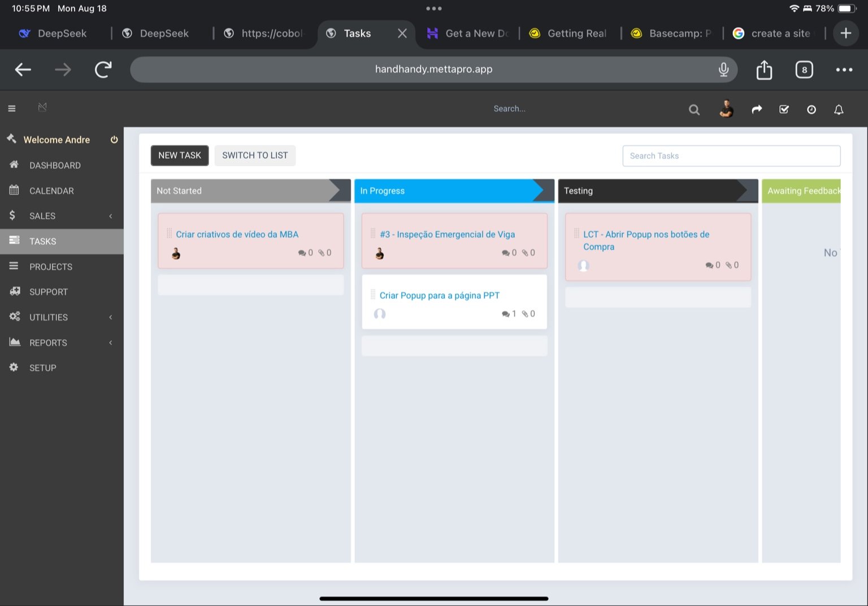Open notifications via the bell icon
868x606 pixels.
coord(839,109)
